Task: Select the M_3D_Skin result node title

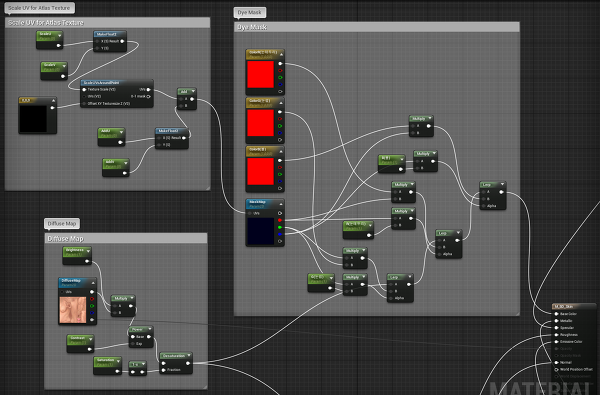Action: 564,307
